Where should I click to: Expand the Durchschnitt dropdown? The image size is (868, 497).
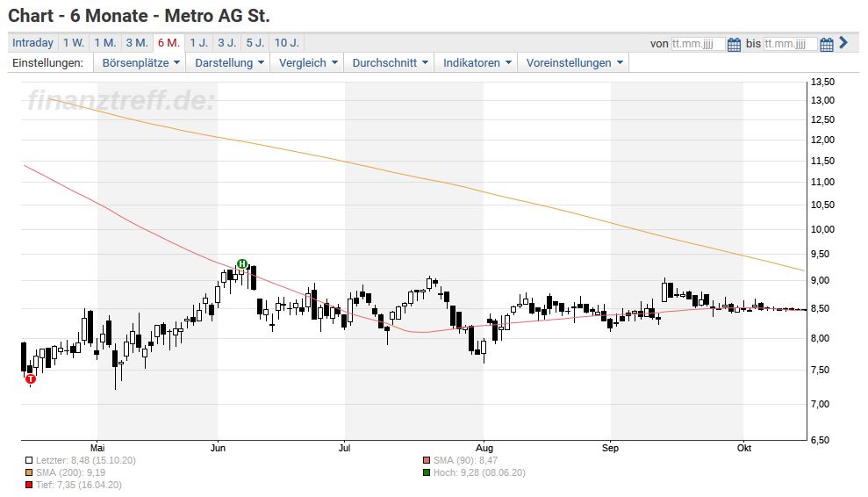[390, 62]
